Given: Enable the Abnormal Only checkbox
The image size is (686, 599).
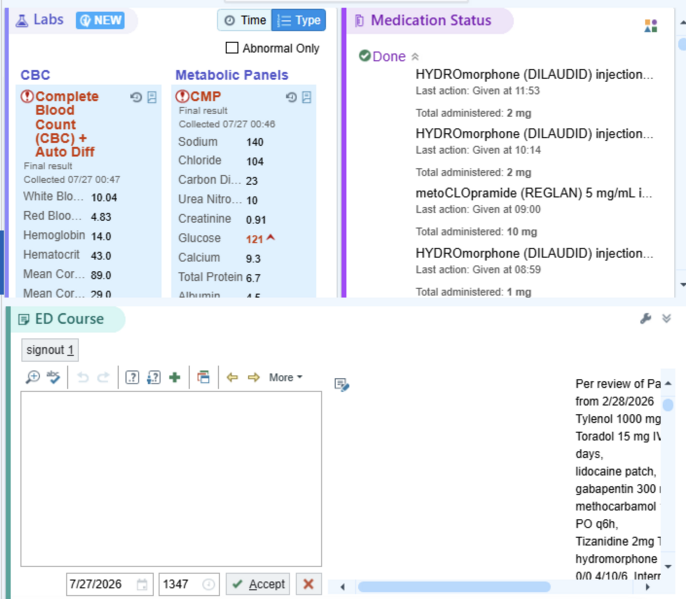Looking at the screenshot, I should pos(232,48).
